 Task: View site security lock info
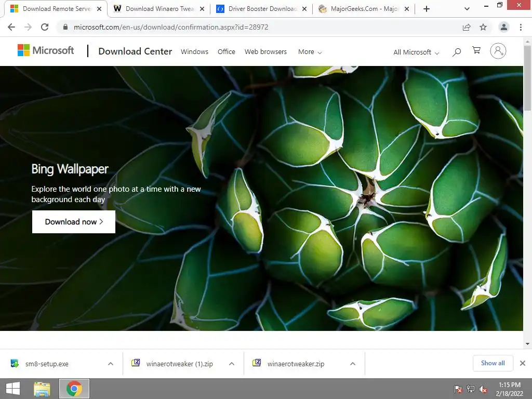point(65,27)
